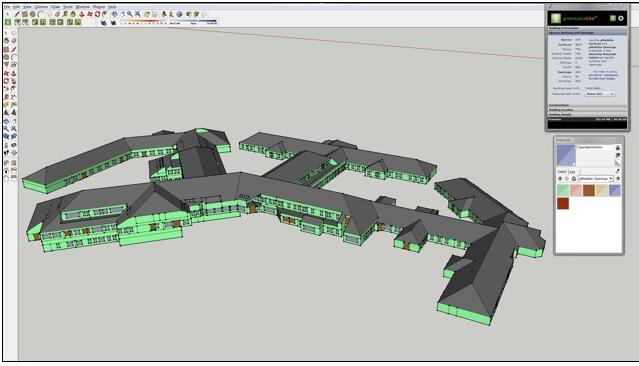Viewport: 639px width, 366px height.
Task: Click the greenspaceLive logo icon
Action: pos(556,18)
